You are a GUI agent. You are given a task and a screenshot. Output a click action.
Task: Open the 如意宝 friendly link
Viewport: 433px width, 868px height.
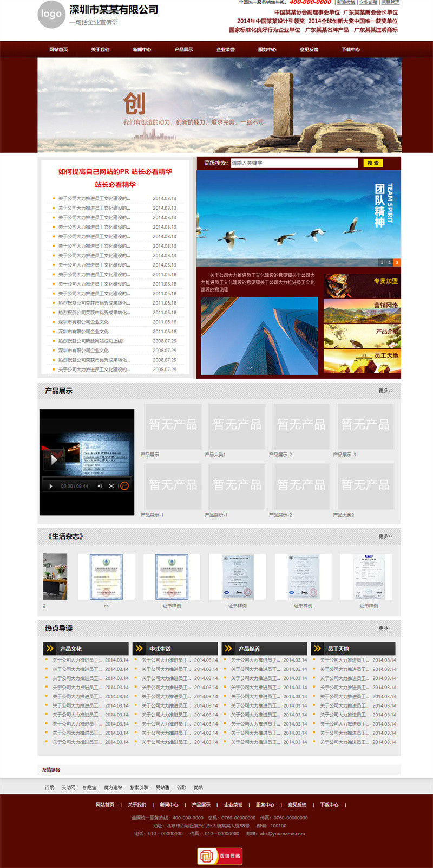tap(89, 788)
